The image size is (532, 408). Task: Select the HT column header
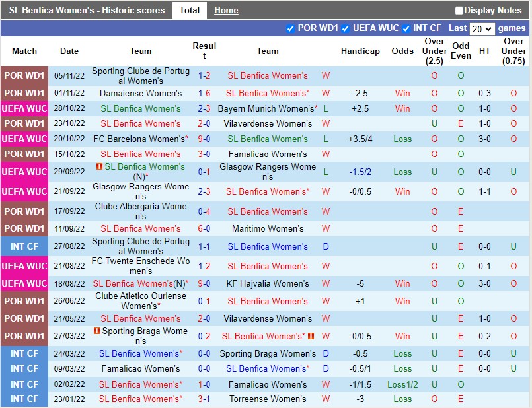click(484, 51)
